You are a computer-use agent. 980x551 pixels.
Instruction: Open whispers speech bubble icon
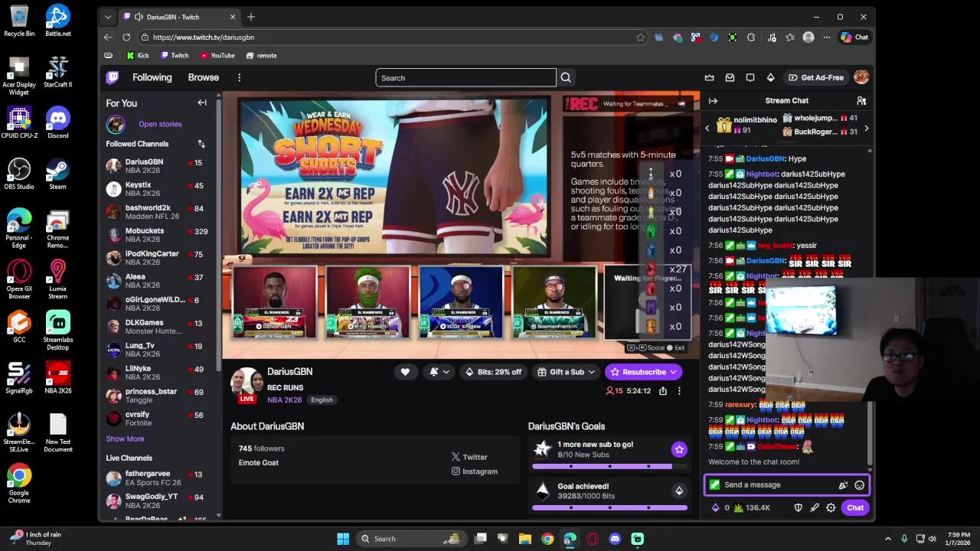(750, 77)
